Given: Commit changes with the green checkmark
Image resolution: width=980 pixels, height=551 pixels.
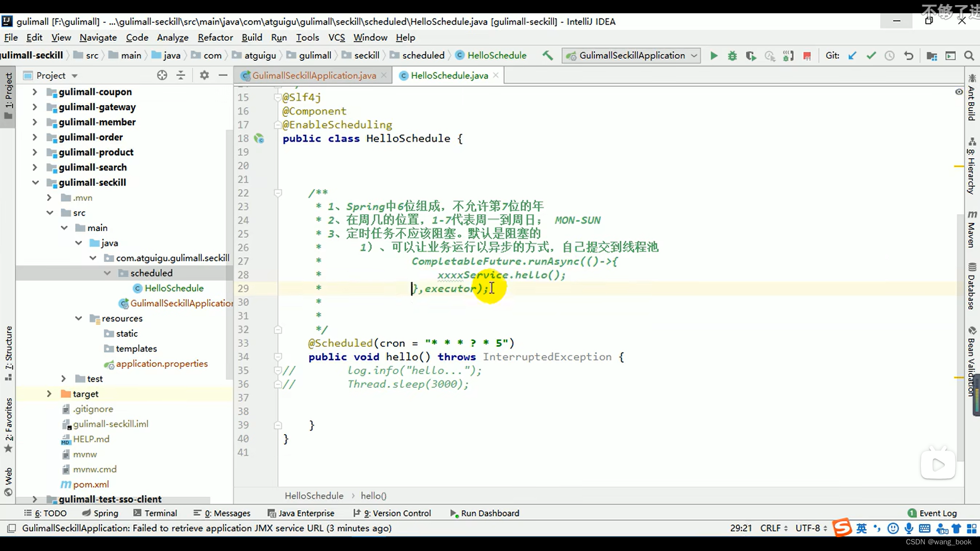Looking at the screenshot, I should (x=871, y=56).
